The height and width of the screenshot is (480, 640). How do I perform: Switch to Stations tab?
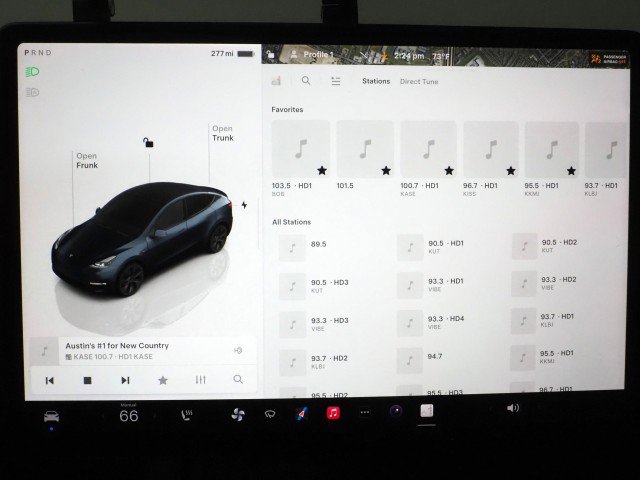(x=376, y=81)
